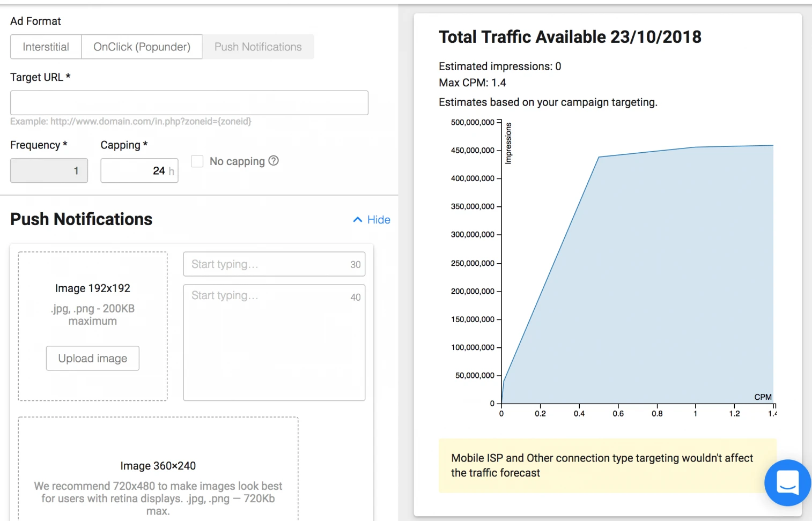Click the Mobile ISP targeting notice text
Viewport: 812px width, 521px height.
602,465
